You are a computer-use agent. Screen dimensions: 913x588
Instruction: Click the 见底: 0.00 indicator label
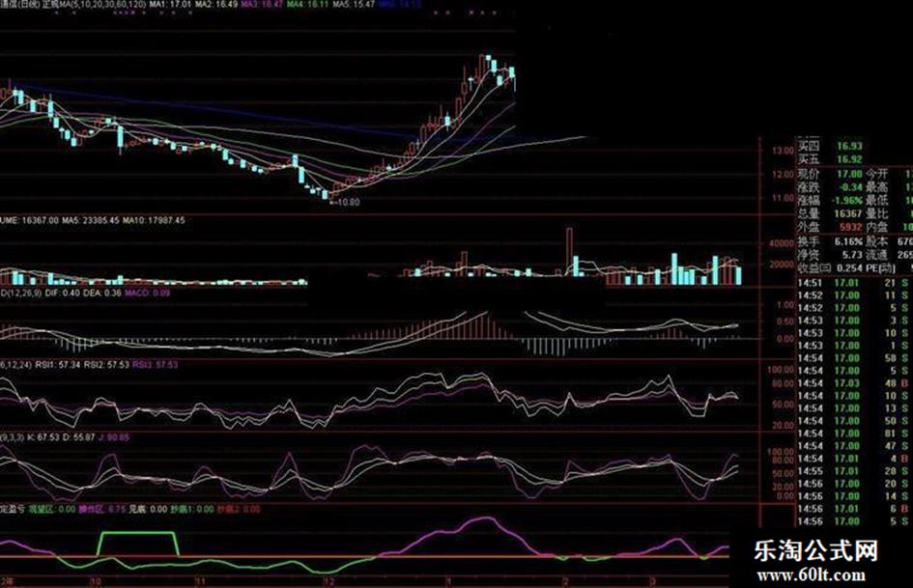148,510
